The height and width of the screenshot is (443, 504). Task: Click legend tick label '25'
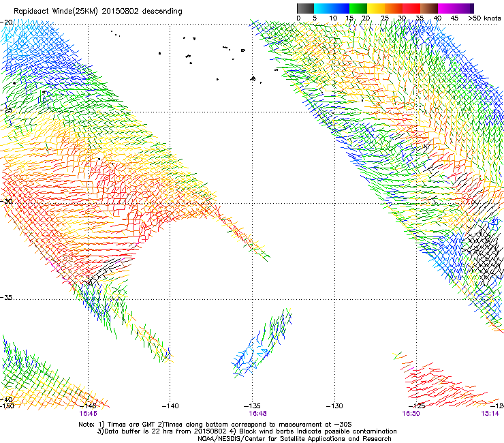tap(385, 18)
